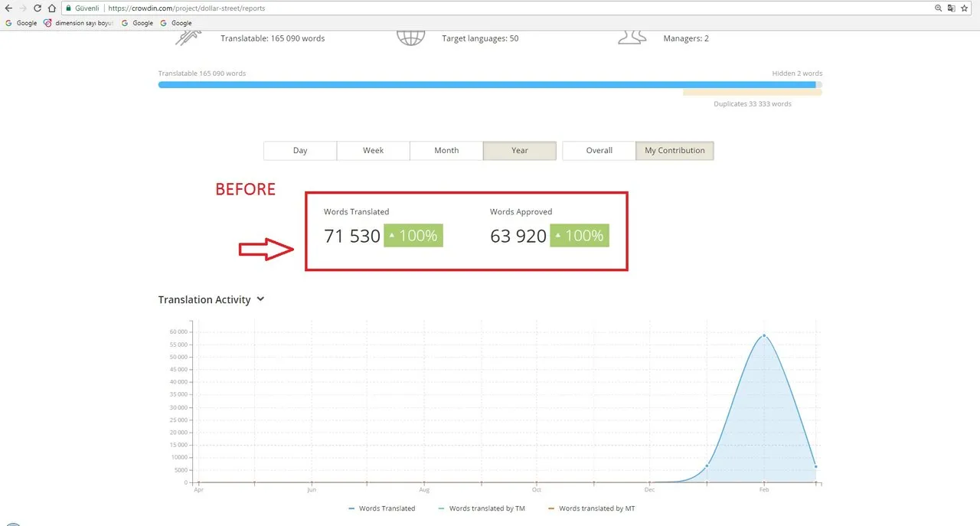The height and width of the screenshot is (526, 980).
Task: Click the green secure padlock icon
Action: [x=69, y=8]
